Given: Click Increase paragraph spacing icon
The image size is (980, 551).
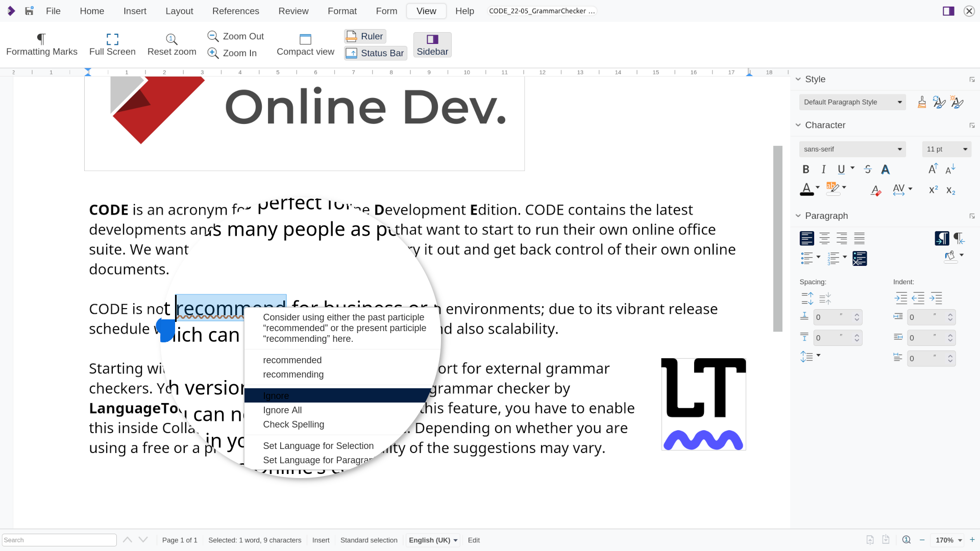Looking at the screenshot, I should coord(807,298).
